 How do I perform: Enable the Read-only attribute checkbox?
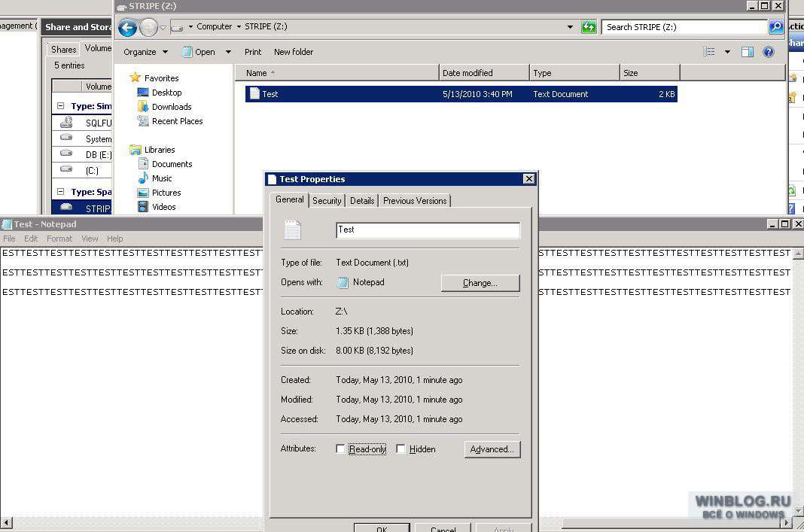click(340, 449)
